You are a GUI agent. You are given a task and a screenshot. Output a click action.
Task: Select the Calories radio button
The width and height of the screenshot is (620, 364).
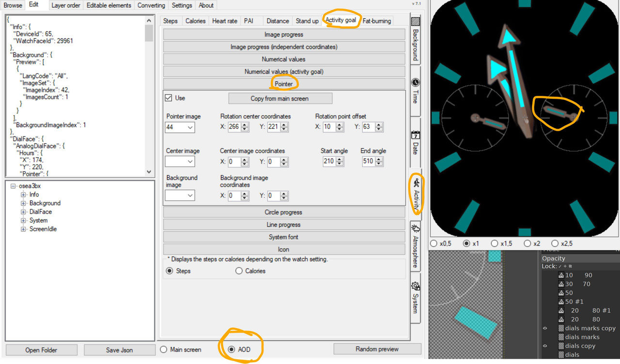(x=239, y=271)
